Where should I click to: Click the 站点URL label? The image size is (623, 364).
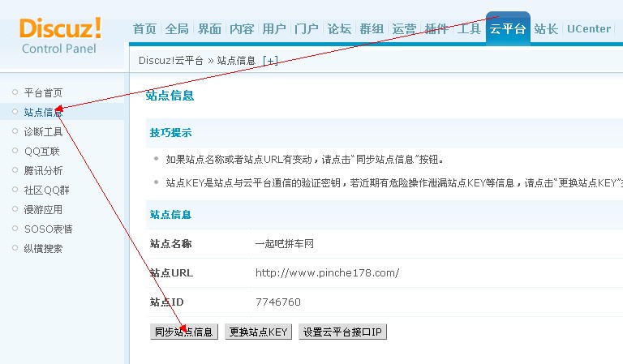pos(171,272)
